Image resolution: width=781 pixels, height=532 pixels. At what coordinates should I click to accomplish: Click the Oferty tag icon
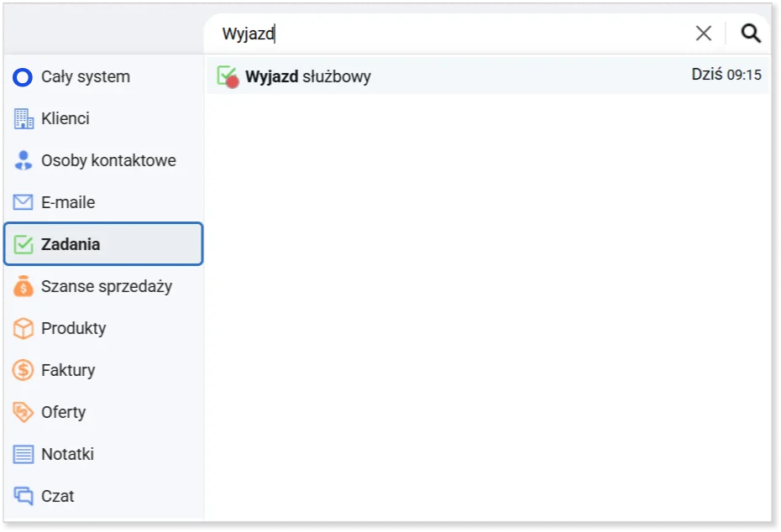(x=24, y=413)
